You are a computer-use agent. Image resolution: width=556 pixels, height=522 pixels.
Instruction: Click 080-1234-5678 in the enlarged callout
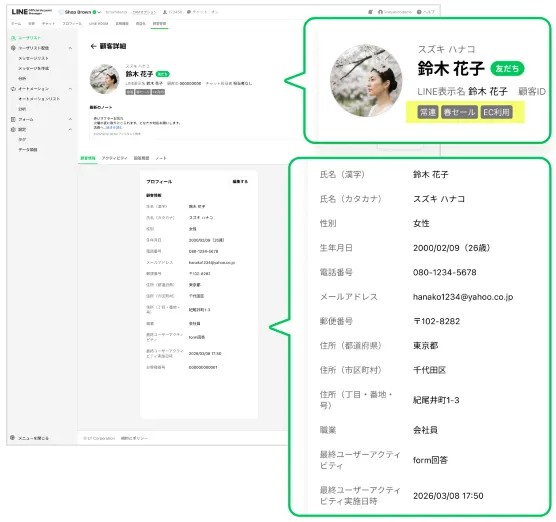444,272
